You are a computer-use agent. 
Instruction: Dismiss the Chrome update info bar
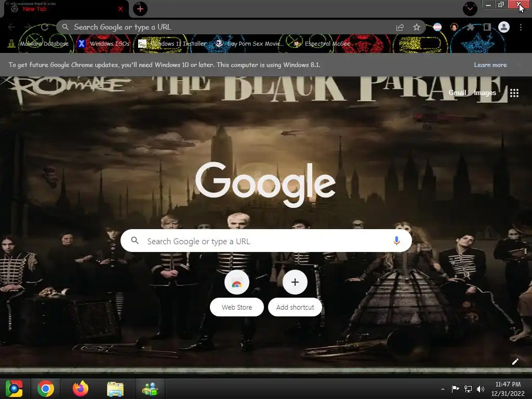[520, 65]
